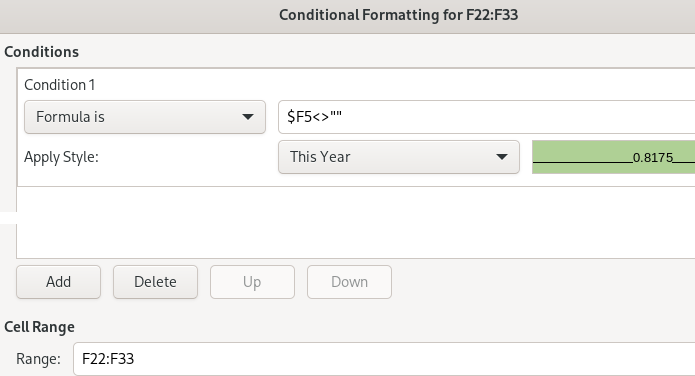Click empty area below Condition 1 in list
The image size is (695, 376).
pos(355,222)
